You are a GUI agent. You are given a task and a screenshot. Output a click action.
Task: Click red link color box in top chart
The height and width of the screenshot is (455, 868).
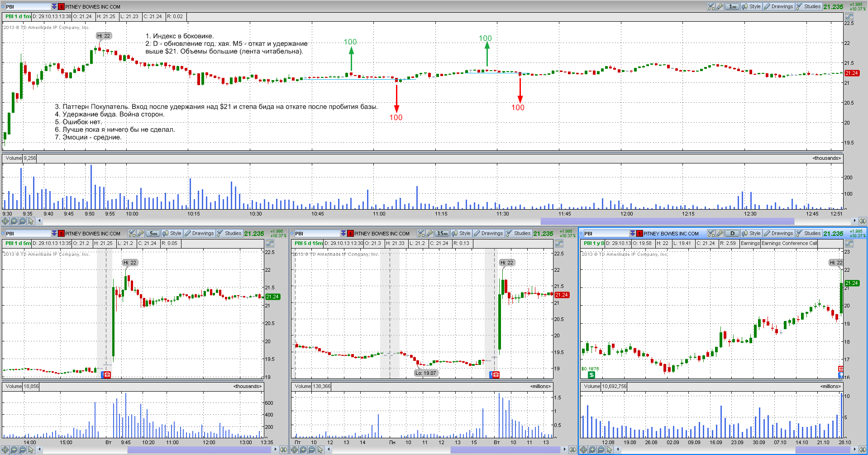coord(62,7)
